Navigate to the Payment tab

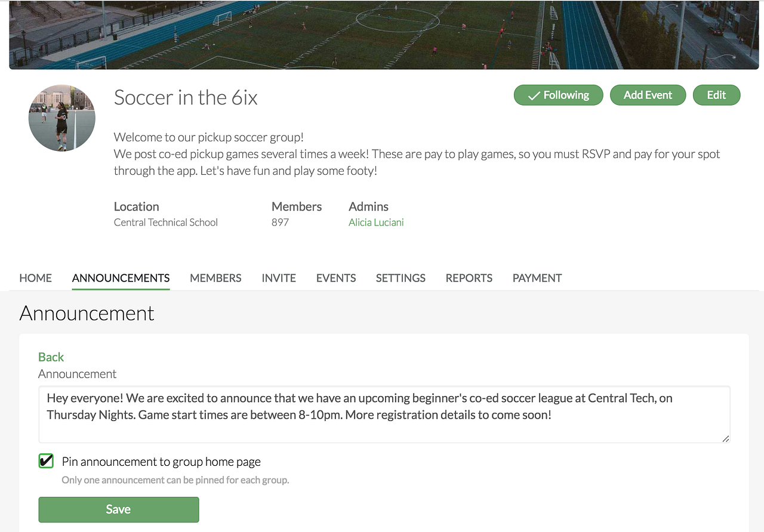[x=537, y=278]
